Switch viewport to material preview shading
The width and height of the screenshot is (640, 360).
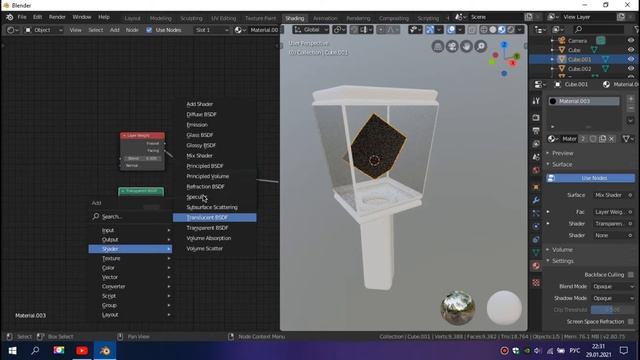click(502, 29)
